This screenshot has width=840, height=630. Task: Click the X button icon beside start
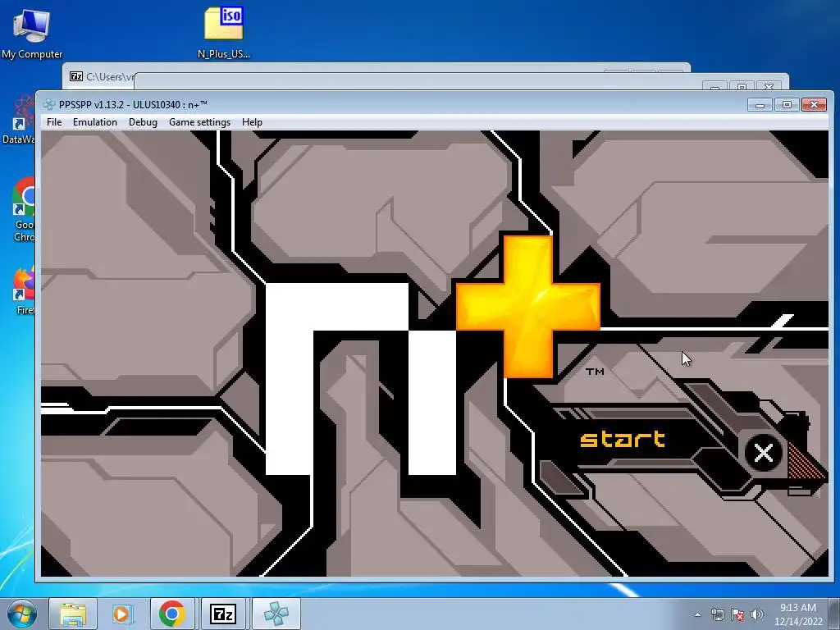coord(764,453)
